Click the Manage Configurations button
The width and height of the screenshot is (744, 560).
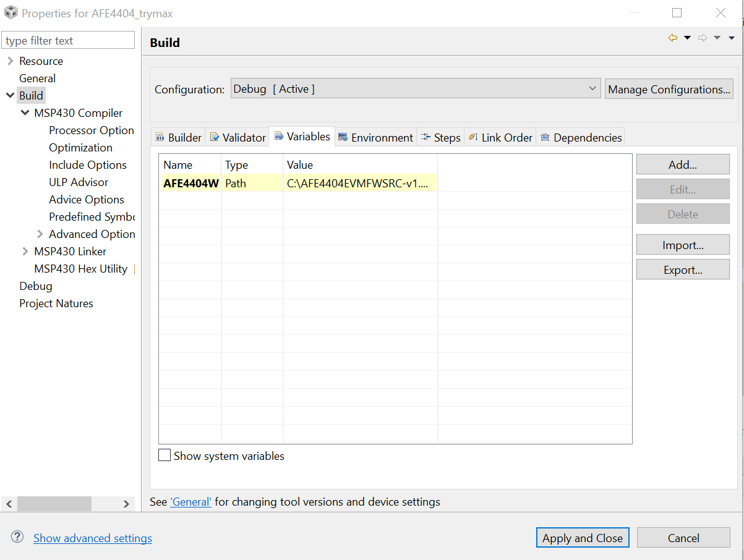tap(669, 88)
